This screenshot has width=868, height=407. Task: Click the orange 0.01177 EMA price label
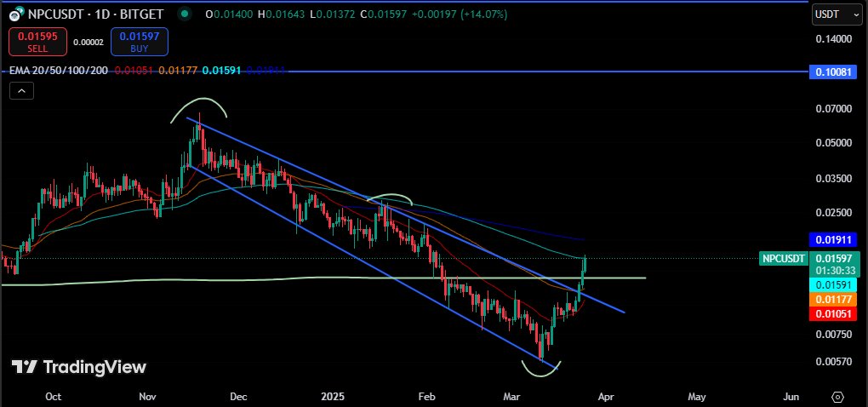tap(833, 300)
